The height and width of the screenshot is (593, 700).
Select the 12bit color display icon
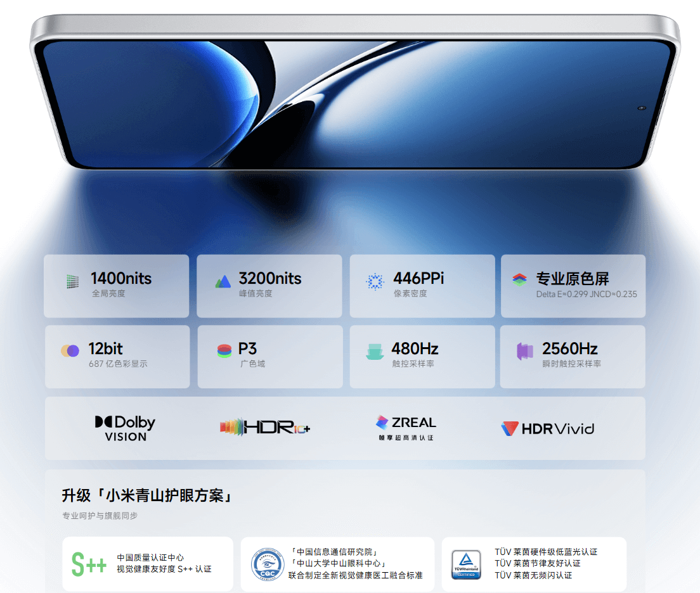click(x=70, y=349)
